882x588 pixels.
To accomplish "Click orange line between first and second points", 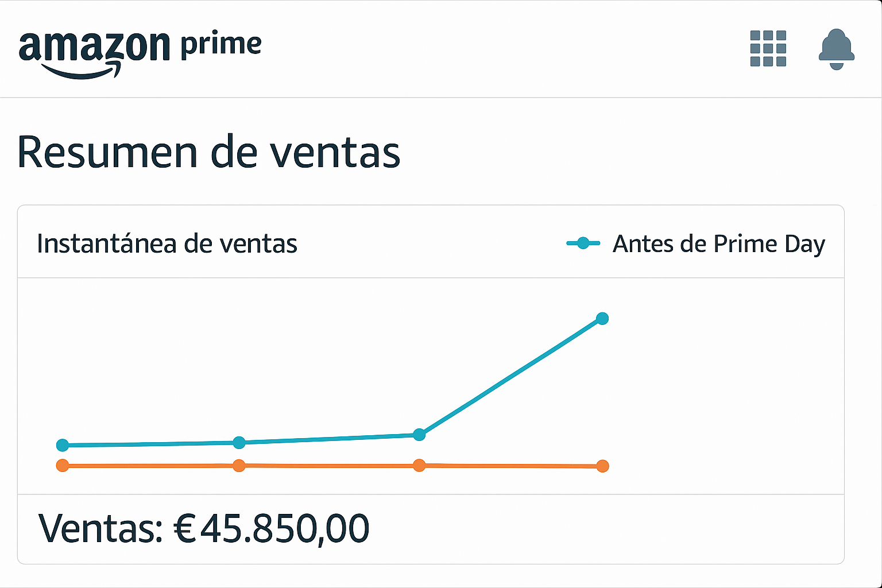I will pyautogui.click(x=151, y=465).
